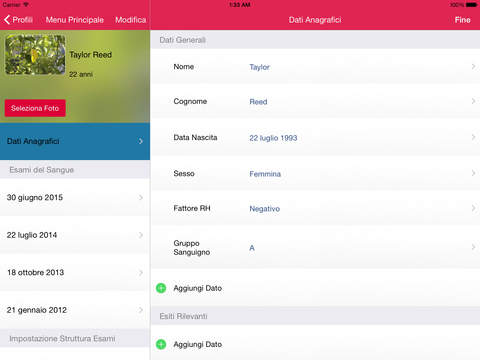Click chevron next to 22 luglio 2014

[x=141, y=235]
